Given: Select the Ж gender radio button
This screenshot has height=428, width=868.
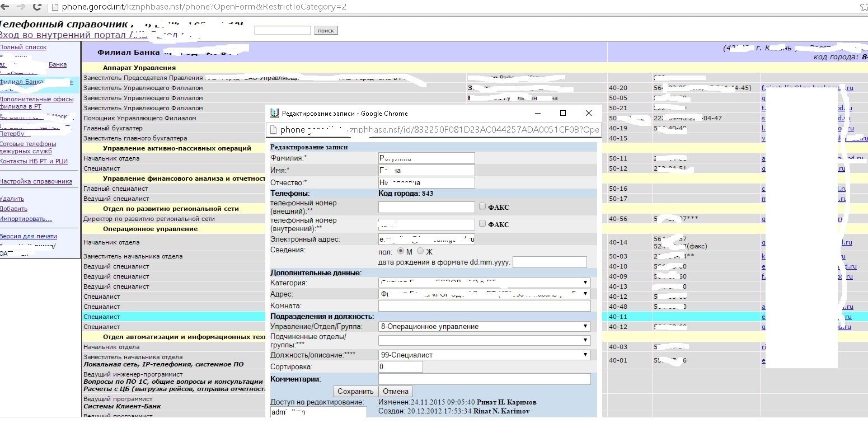Looking at the screenshot, I should pos(420,251).
